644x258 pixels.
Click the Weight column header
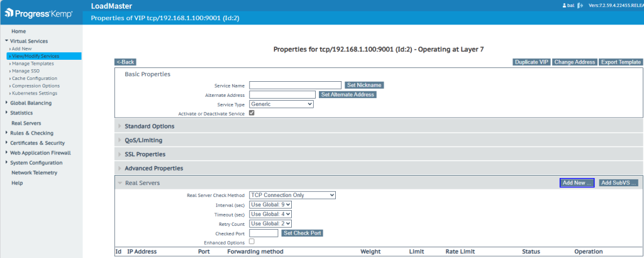[370, 252]
